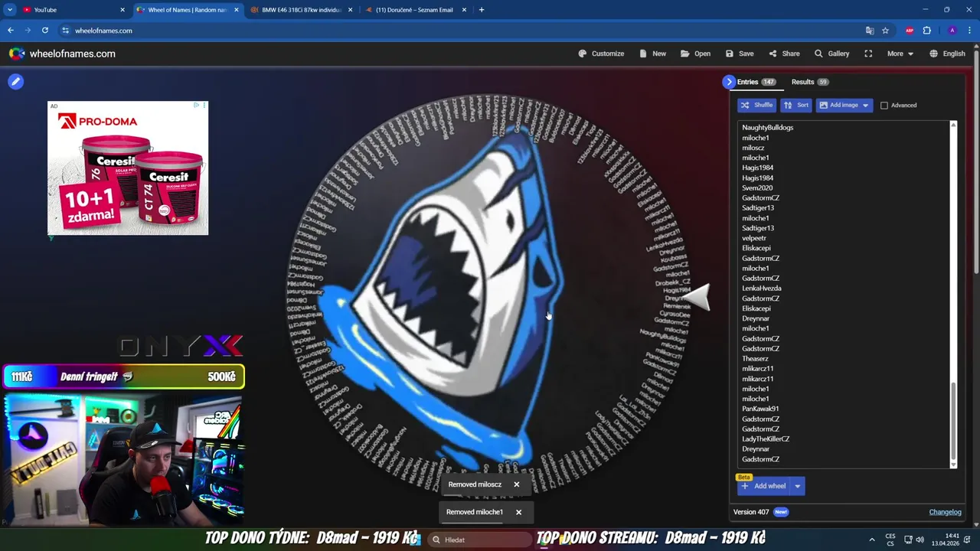The width and height of the screenshot is (980, 551).
Task: Open a saved wheel via Open
Action: pyautogui.click(x=695, y=54)
